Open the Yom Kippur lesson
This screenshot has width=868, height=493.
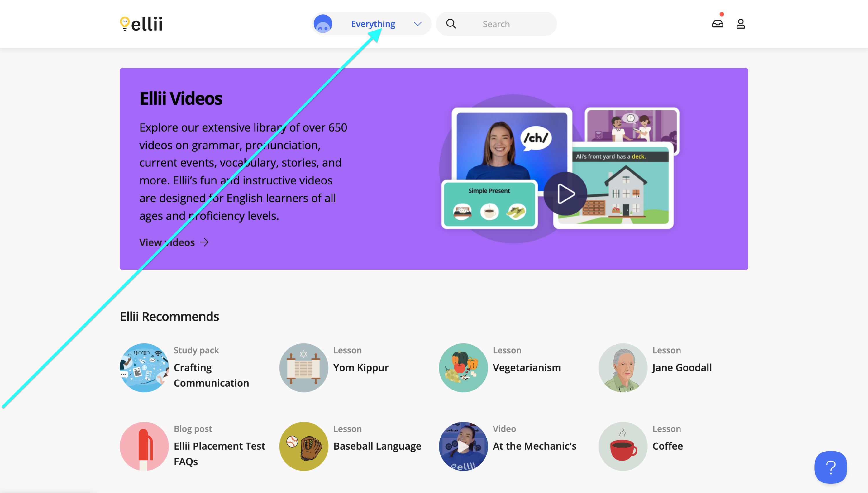coord(361,368)
